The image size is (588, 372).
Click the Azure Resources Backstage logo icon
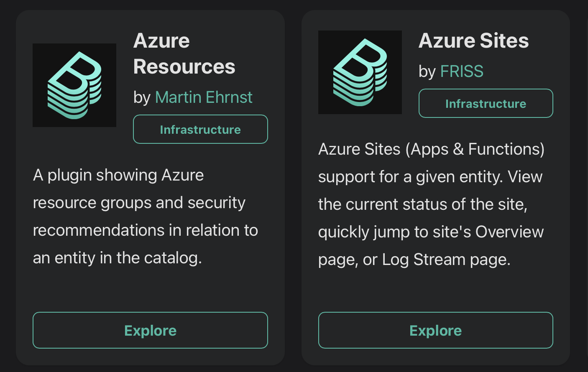(74, 85)
